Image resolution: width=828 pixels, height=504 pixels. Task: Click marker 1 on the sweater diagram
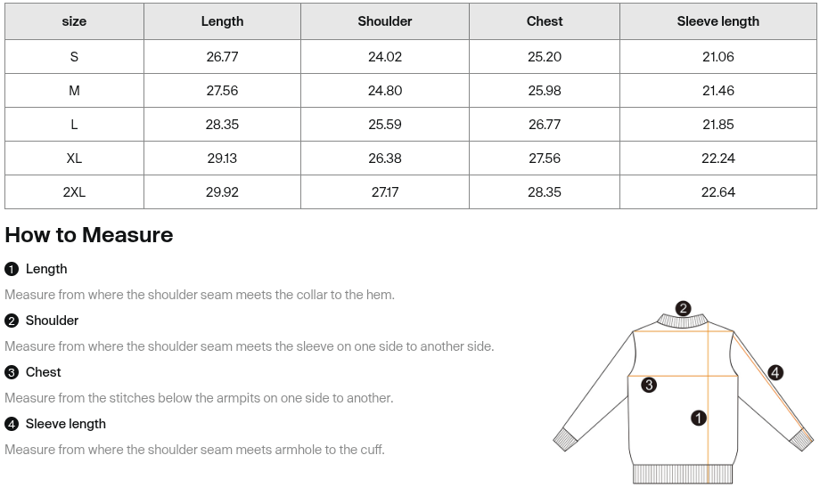click(699, 418)
